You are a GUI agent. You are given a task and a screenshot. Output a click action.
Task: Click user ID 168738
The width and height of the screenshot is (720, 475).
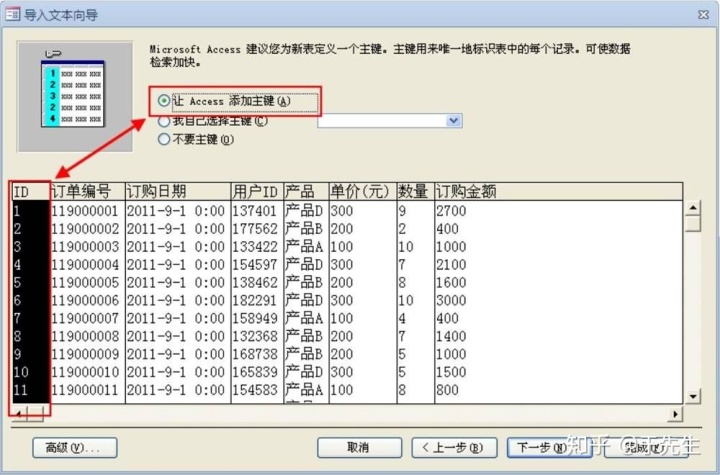255,354
